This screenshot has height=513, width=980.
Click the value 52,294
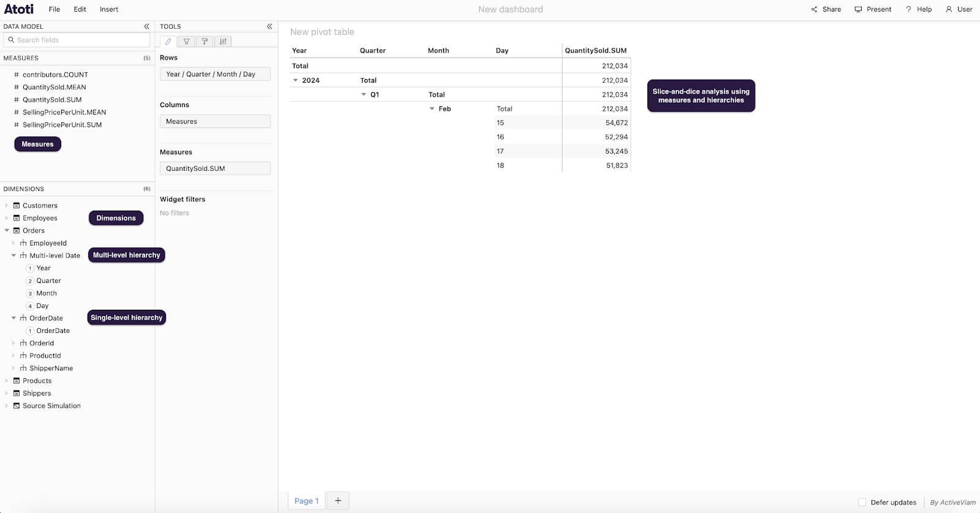(616, 137)
